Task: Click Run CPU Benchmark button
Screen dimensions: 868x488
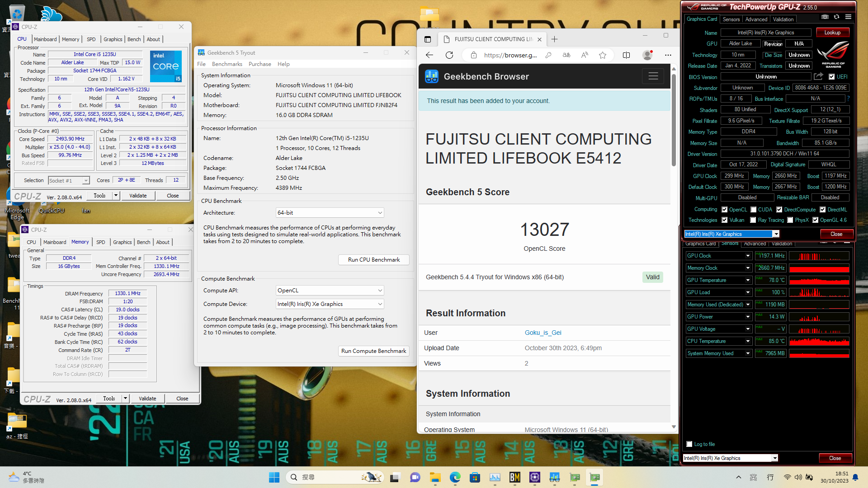Action: 374,260
